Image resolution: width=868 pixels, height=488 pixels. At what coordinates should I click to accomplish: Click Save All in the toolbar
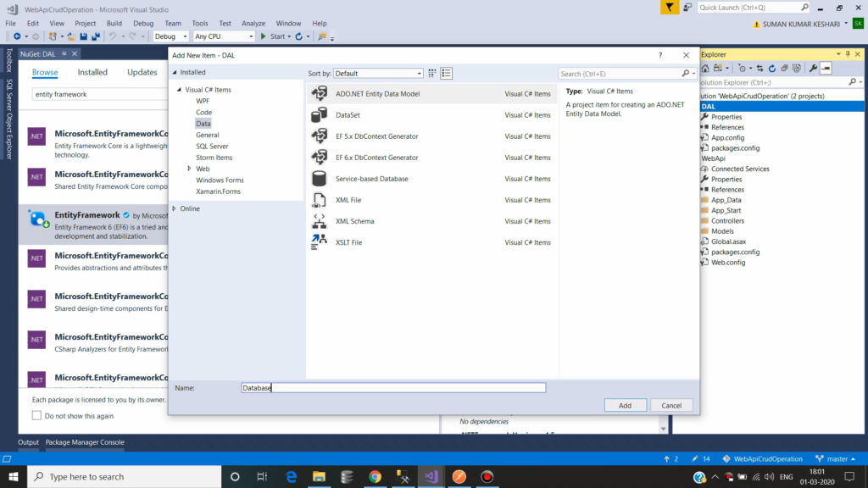pyautogui.click(x=96, y=36)
